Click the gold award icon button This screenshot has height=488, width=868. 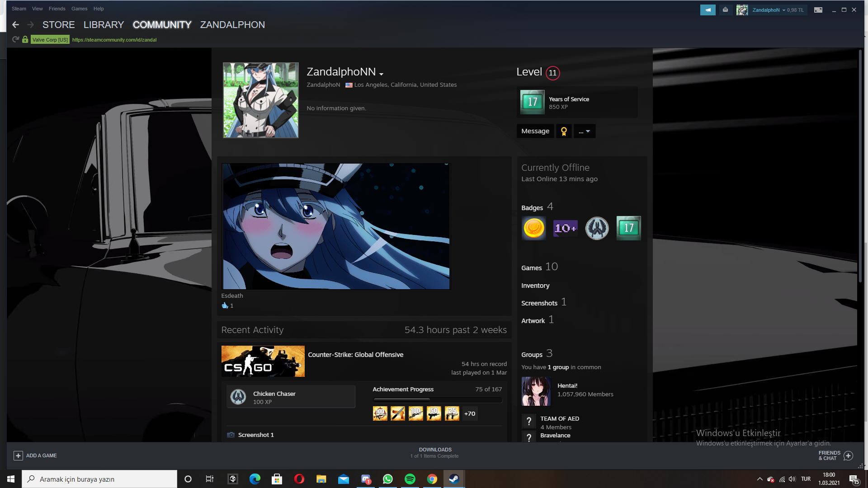pos(564,131)
